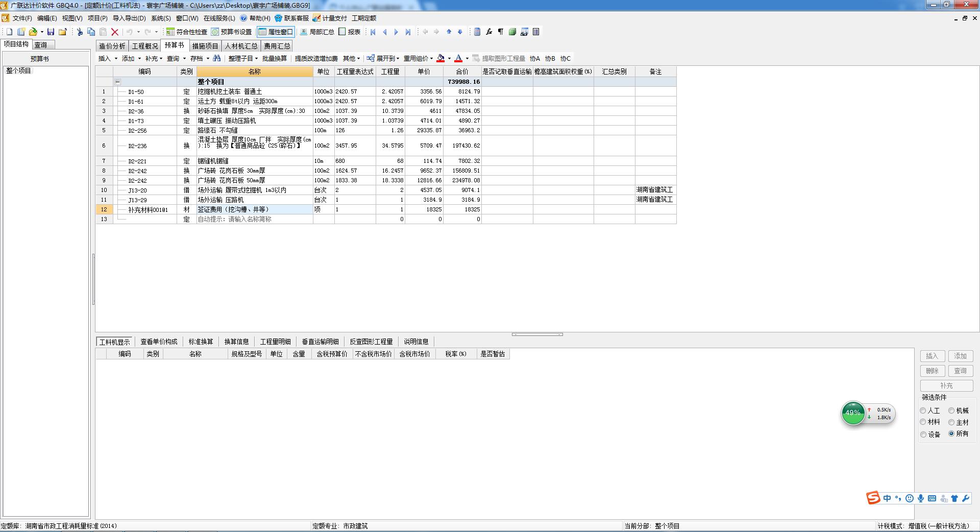The image size is (980, 532).
Task: Select the 材料 radio filter
Action: coord(923,422)
